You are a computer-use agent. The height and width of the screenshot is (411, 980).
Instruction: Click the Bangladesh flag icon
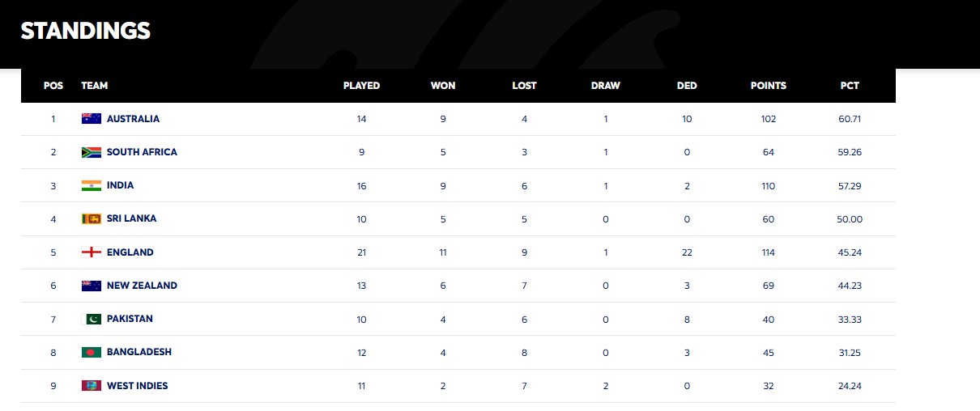click(91, 352)
